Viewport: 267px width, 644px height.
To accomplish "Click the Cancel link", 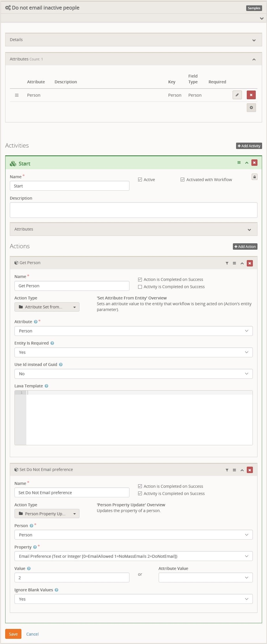I will coord(32,634).
